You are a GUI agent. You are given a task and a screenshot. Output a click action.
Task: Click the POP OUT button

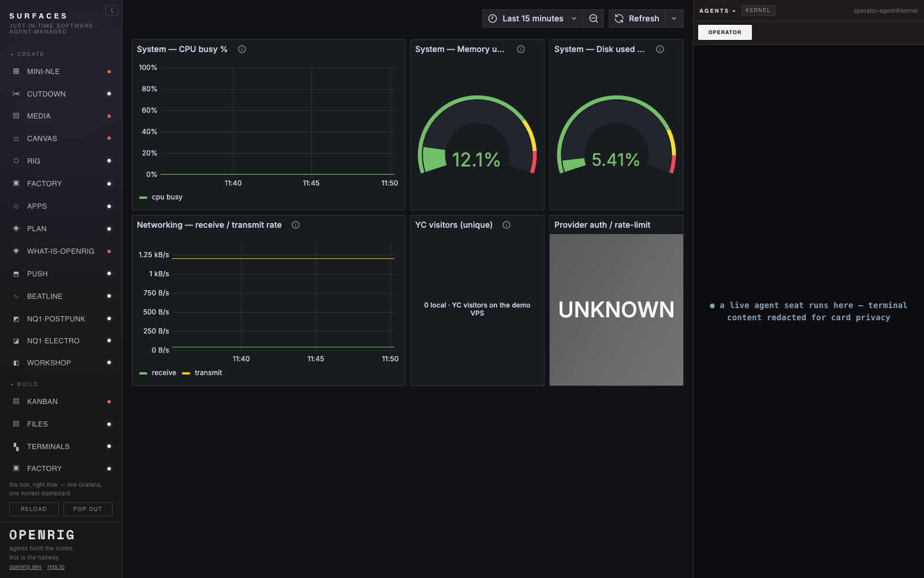[x=88, y=509]
